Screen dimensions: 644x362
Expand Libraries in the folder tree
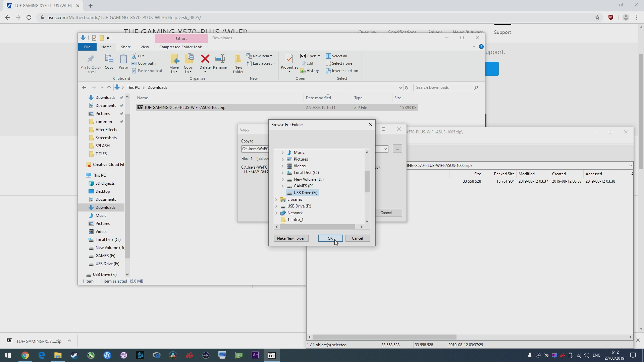pyautogui.click(x=276, y=199)
